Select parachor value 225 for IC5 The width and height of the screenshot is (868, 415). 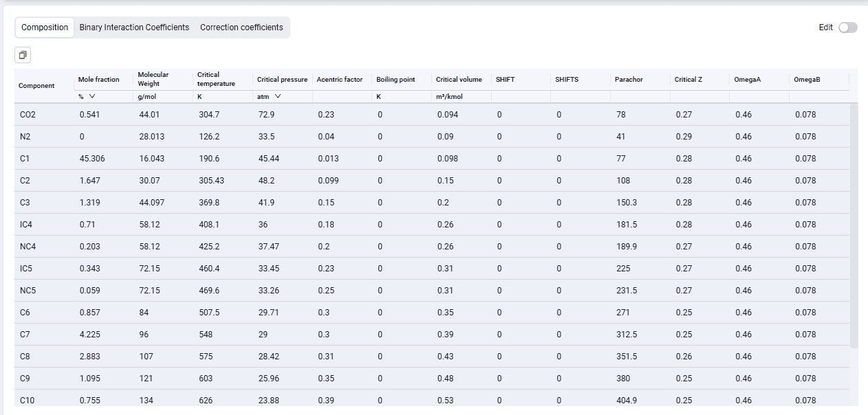click(x=623, y=269)
